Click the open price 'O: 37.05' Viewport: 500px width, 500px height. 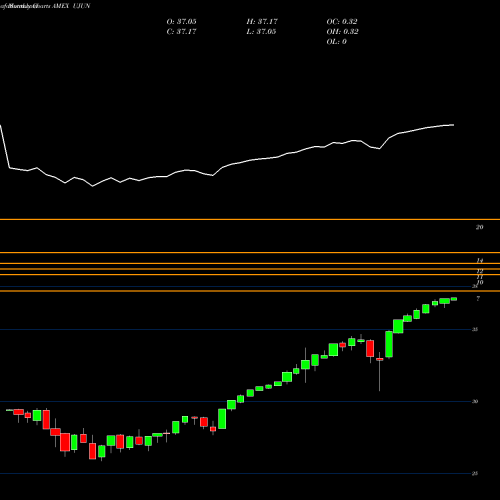(x=181, y=22)
